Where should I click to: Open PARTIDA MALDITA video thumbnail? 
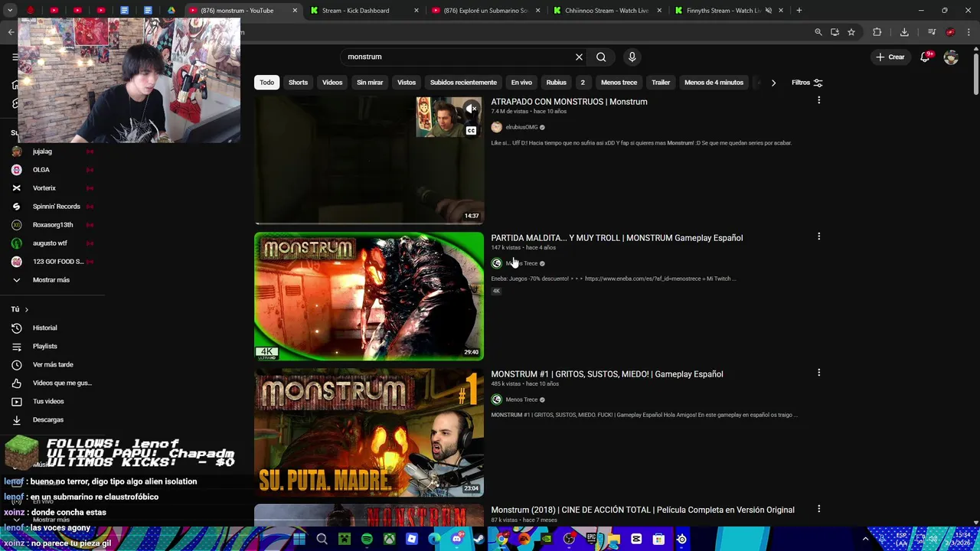pos(369,296)
